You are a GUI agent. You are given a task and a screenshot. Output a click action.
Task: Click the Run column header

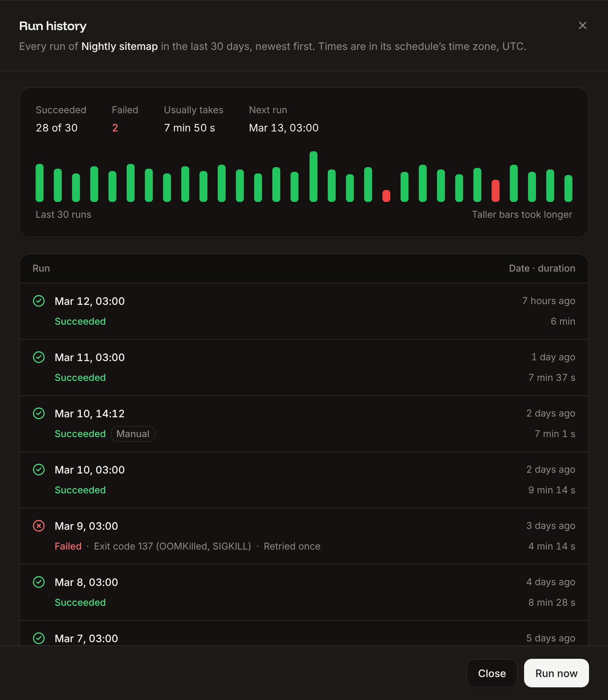tap(41, 268)
